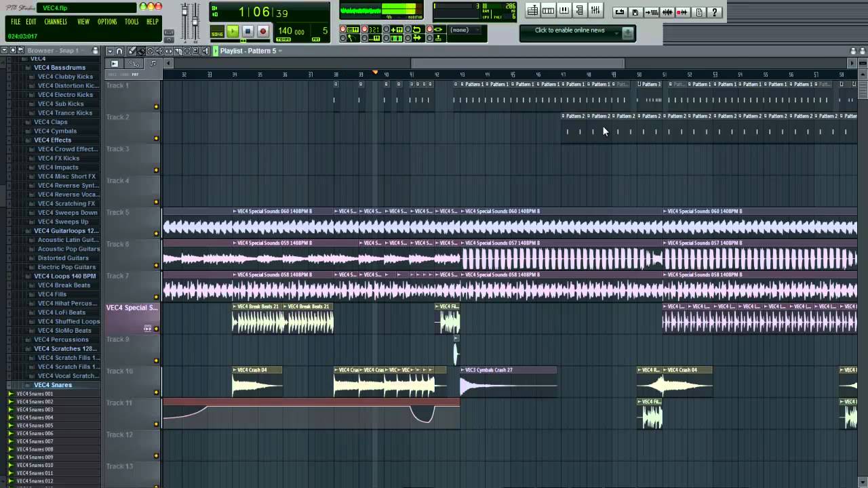Select the Slip tool in playlist toolbar
Image resolution: width=868 pixels, height=488 pixels.
pyautogui.click(x=168, y=51)
